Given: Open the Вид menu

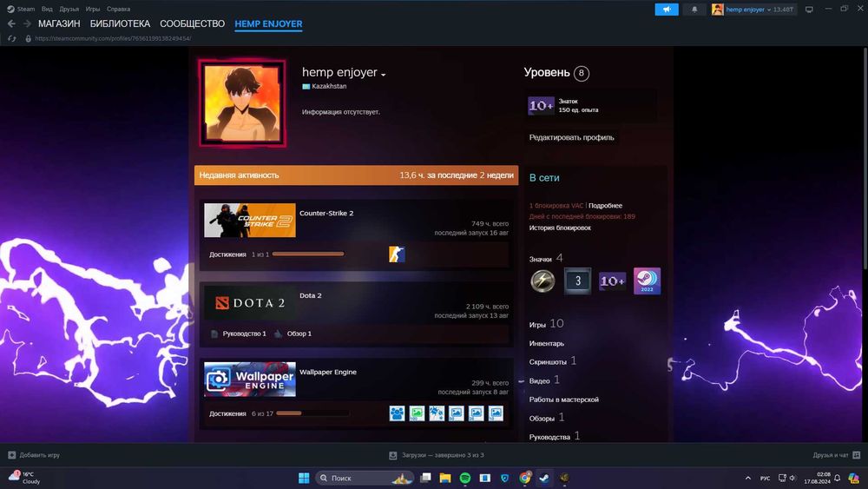Looking at the screenshot, I should (47, 9).
